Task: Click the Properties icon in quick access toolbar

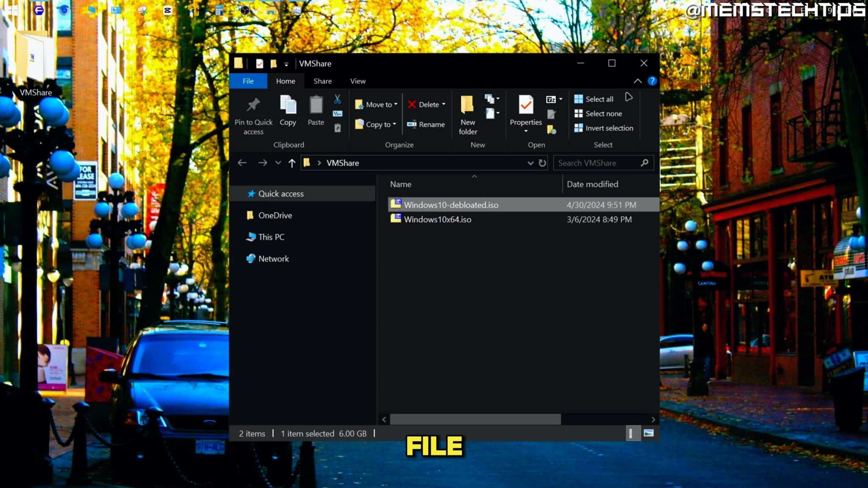Action: coord(259,64)
